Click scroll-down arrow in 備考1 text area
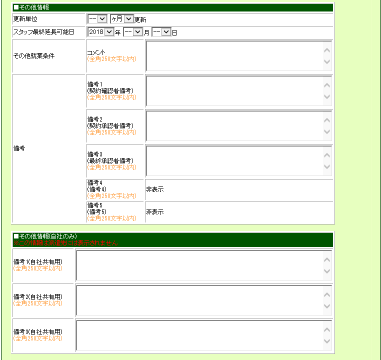Screen dimensions: 381x360 click(x=327, y=97)
